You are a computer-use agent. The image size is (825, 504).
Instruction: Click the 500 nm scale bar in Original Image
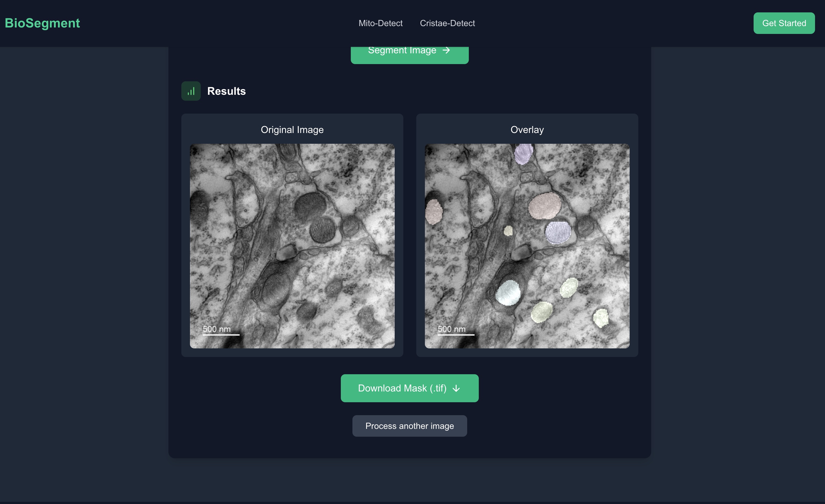[221, 334]
